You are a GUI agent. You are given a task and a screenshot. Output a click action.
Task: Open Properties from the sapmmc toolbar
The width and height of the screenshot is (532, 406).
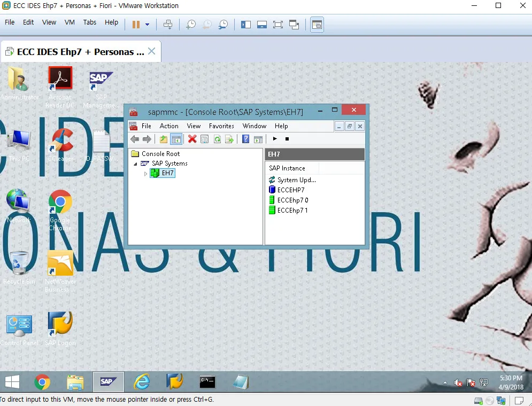point(205,139)
